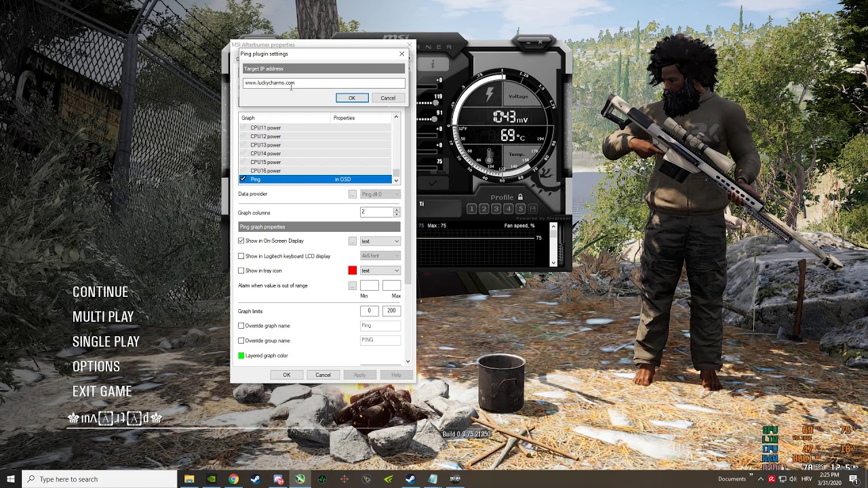Click the Afterburner slider showing 119

coord(434,103)
